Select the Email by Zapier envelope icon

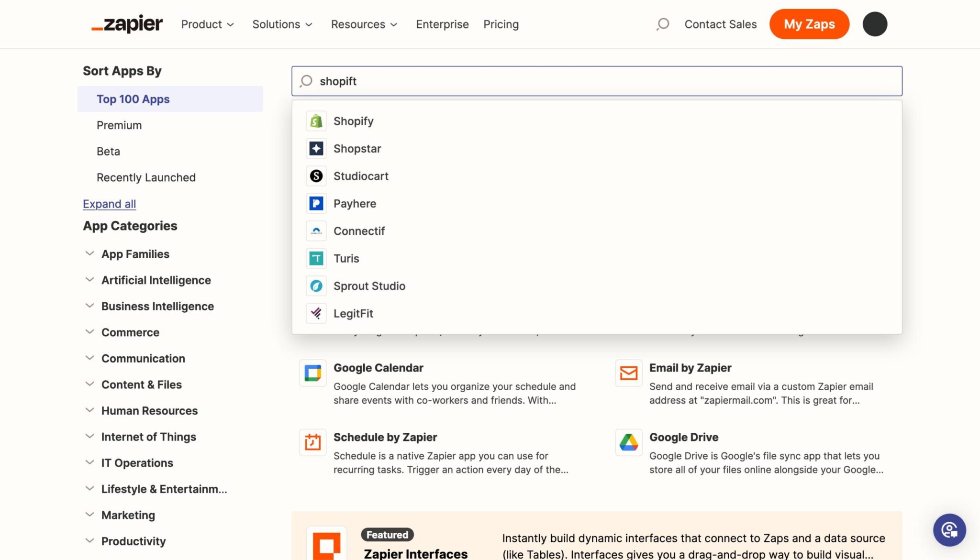pyautogui.click(x=628, y=373)
